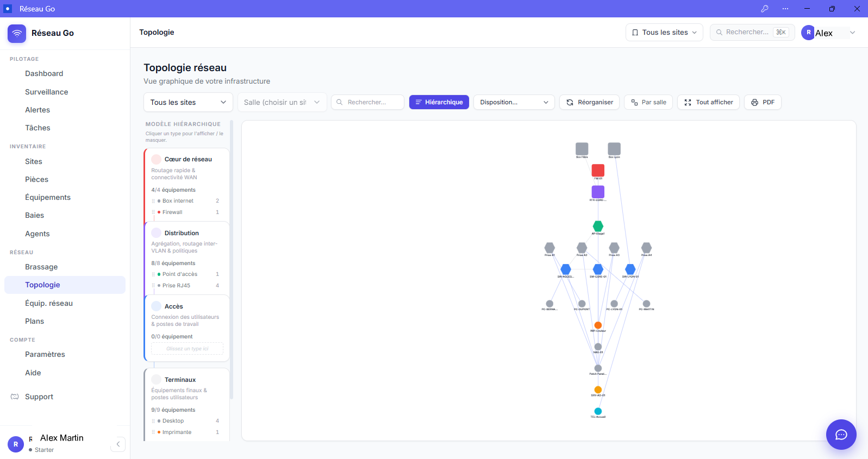Click the Prise A1 hexagon node
This screenshot has height=459, width=868.
pyautogui.click(x=549, y=248)
